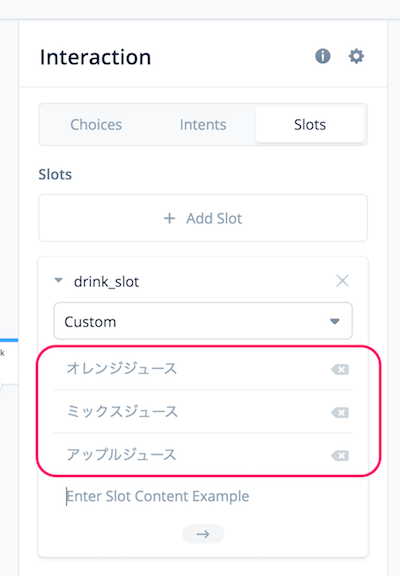The height and width of the screenshot is (576, 400).
Task: Focus the Enter Slot Content Example field
Action: [203, 496]
